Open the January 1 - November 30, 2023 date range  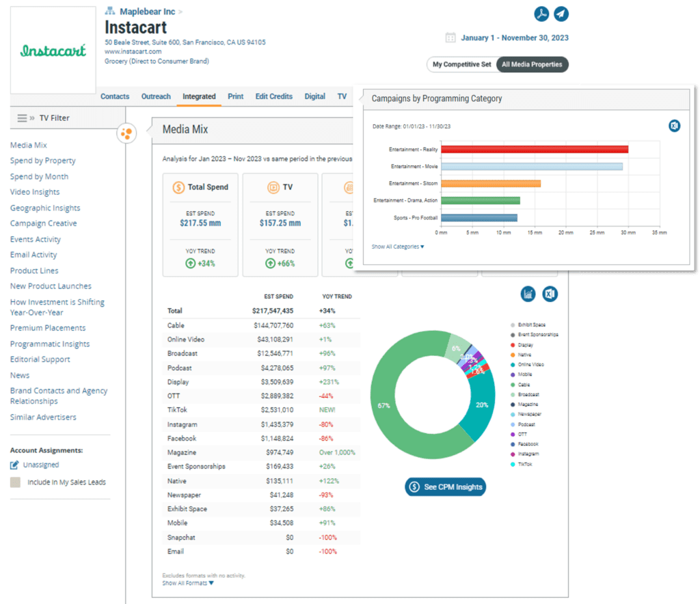[x=515, y=38]
